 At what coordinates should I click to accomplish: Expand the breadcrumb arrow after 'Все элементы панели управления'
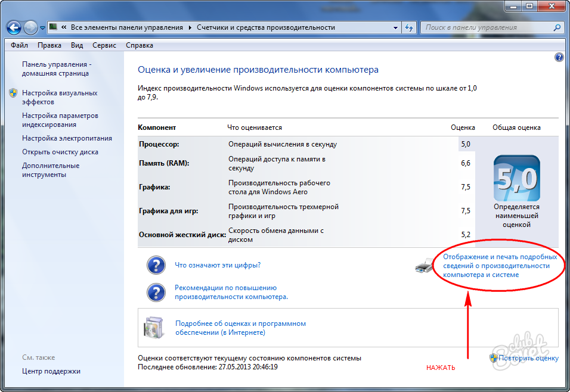point(190,27)
